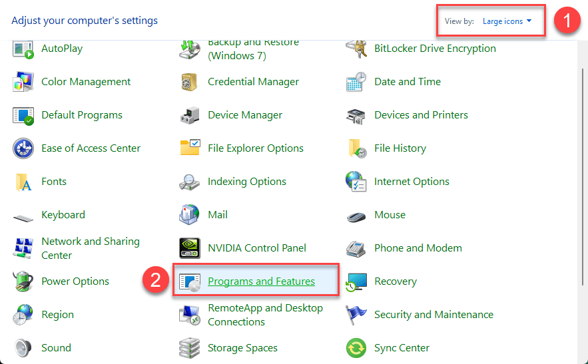Open the Network and Sharing Center link
Viewport: 588px width, 364px height.
[91, 248]
